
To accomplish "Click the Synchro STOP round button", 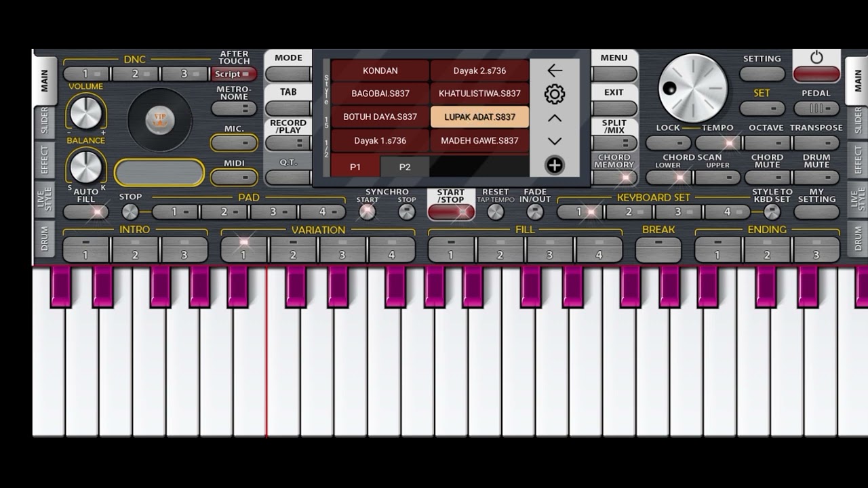I will tap(406, 212).
